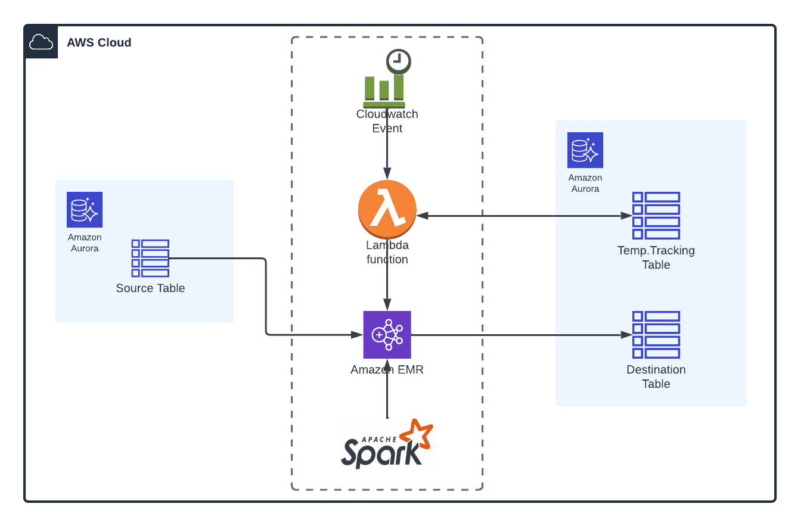Image resolution: width=807 pixels, height=532 pixels.
Task: Select the "Amazon Aurora" label in the source box
Action: (85, 243)
